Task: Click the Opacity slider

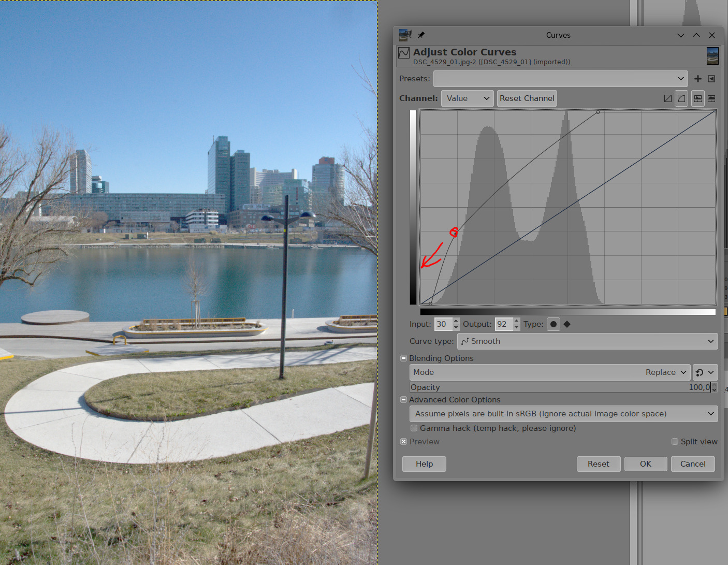Action: tap(559, 387)
